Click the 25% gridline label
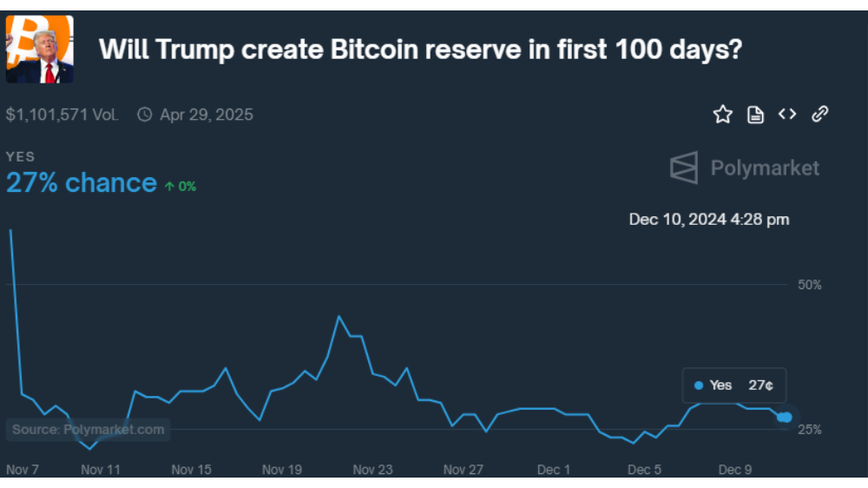Screen dimensions: 868x488 point(809,430)
